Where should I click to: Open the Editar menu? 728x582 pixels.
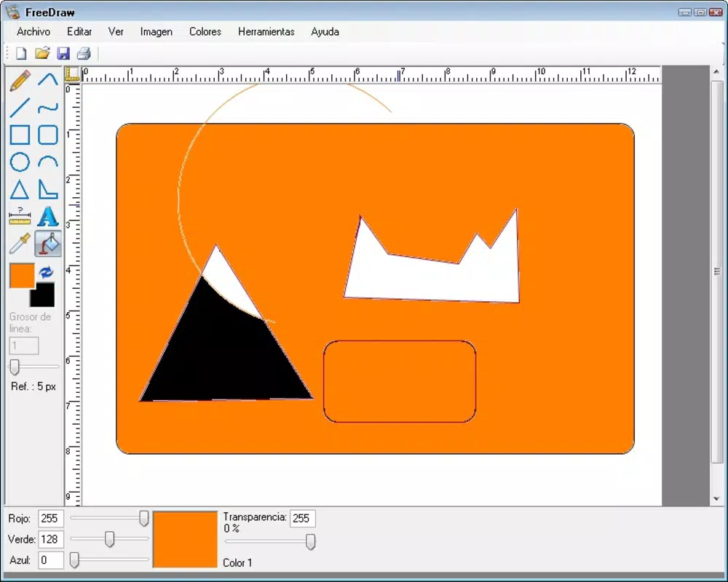[79, 31]
